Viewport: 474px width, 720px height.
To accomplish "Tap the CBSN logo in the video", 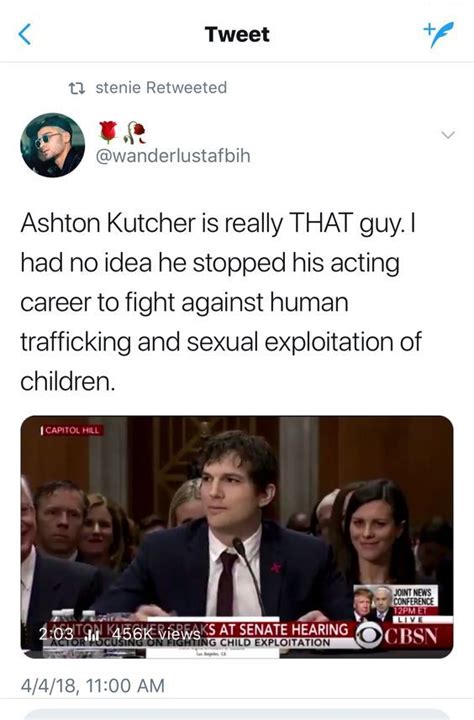I will point(397,636).
